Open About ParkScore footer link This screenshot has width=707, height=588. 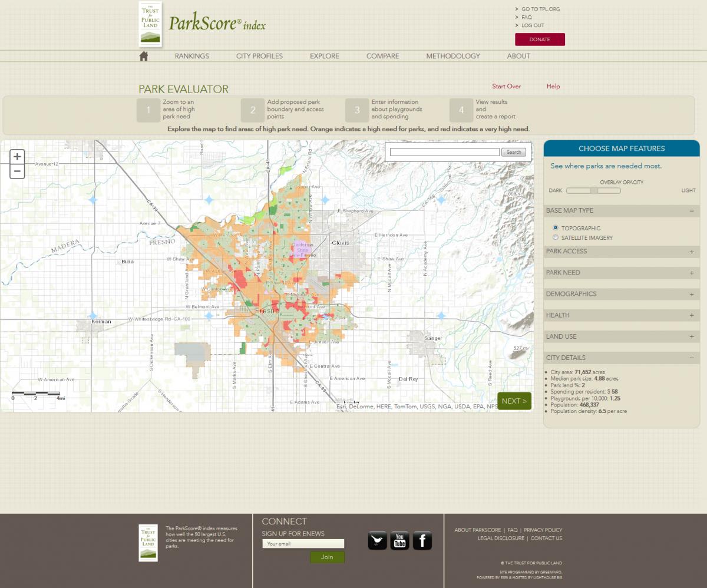coord(478,530)
